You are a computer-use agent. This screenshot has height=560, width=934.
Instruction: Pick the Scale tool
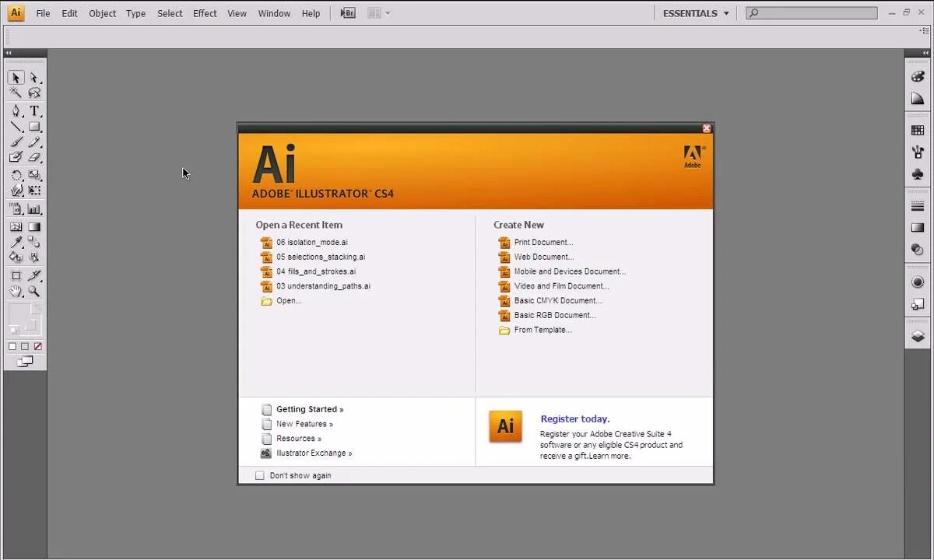tap(34, 176)
